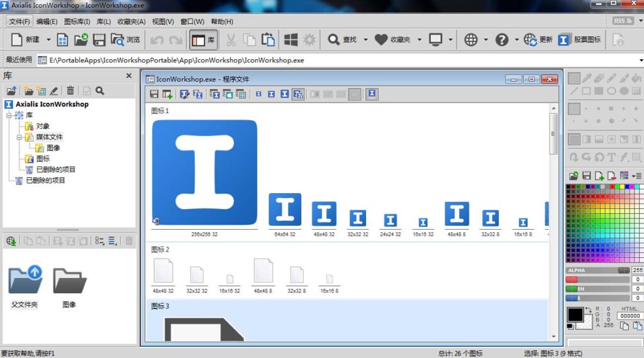Click the trash delete icon in library toolbar
This screenshot has width=644, height=358.
(x=70, y=91)
